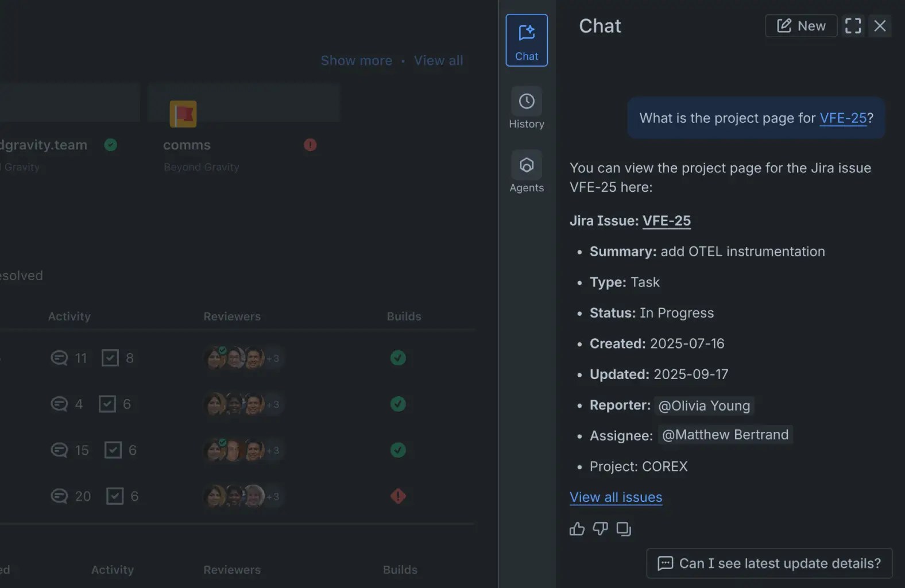
Task: Open the comms repository card
Action: tap(187, 145)
